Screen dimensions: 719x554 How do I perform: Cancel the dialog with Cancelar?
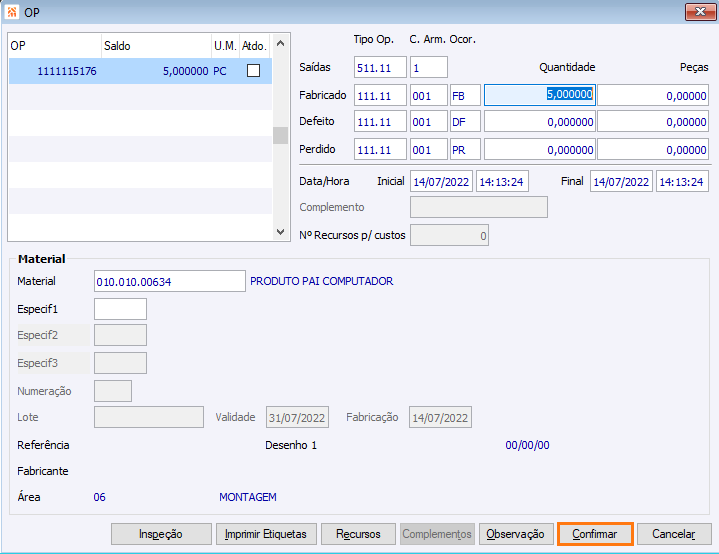(x=674, y=534)
